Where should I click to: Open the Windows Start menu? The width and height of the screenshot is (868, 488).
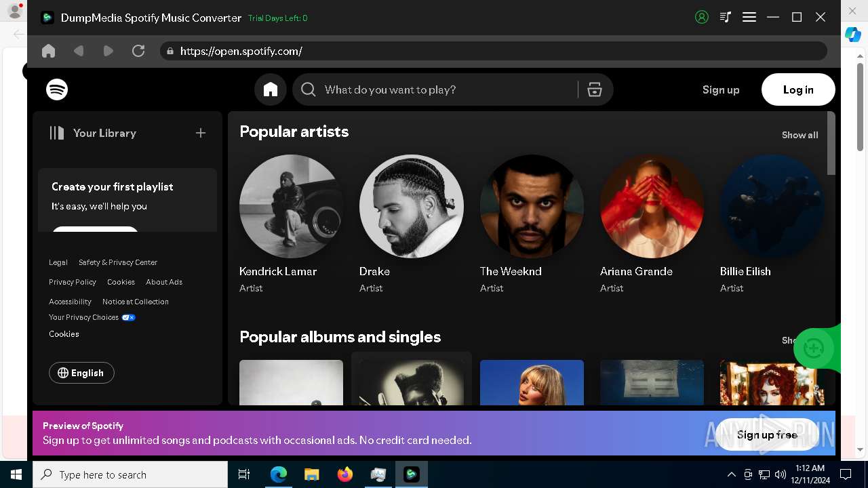(16, 474)
